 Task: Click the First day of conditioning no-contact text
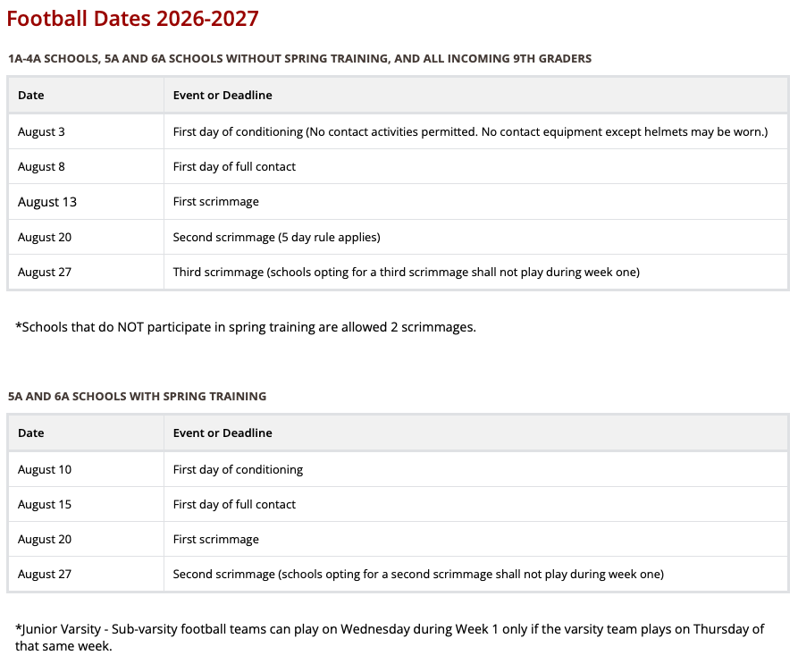(470, 132)
